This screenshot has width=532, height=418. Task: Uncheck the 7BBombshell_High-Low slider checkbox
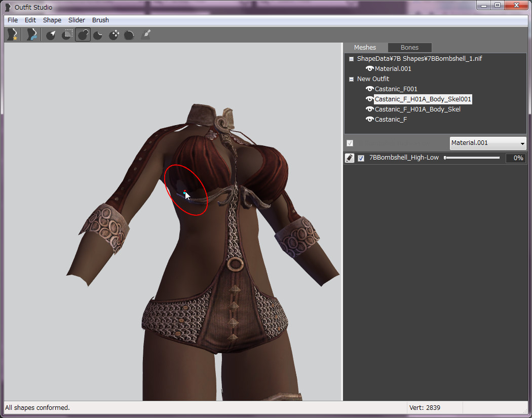tap(361, 158)
